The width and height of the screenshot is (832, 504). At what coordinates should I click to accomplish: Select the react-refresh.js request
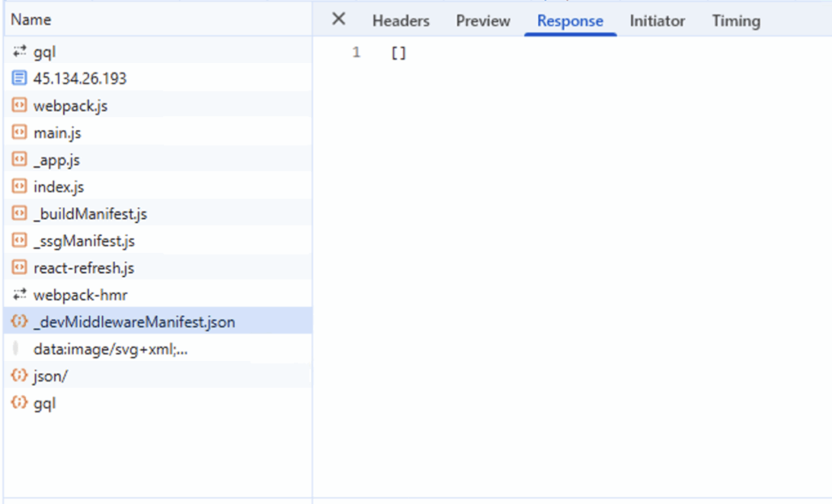83,267
